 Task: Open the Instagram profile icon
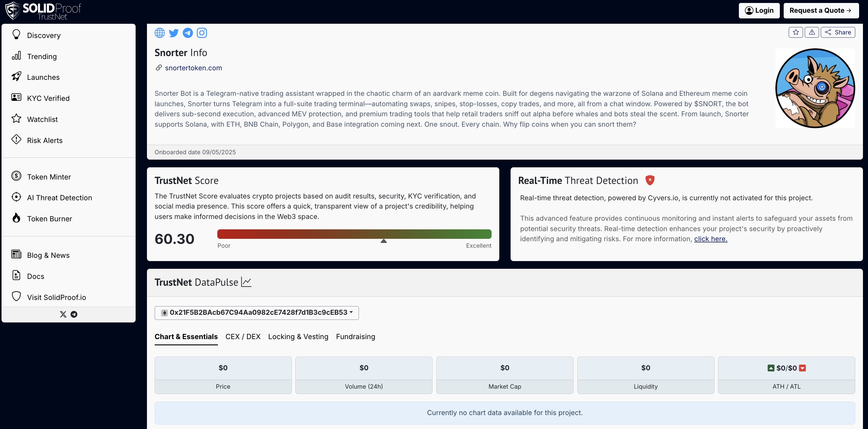click(x=202, y=33)
